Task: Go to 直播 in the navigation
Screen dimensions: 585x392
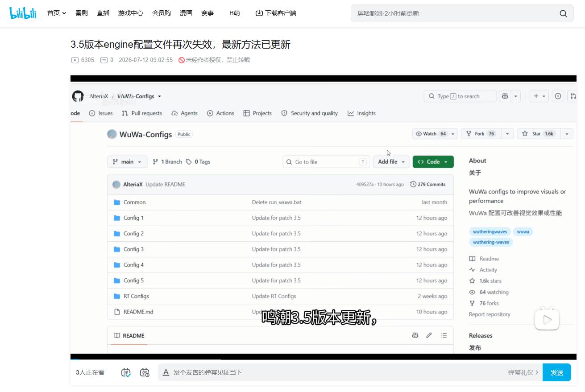Action: 103,13
